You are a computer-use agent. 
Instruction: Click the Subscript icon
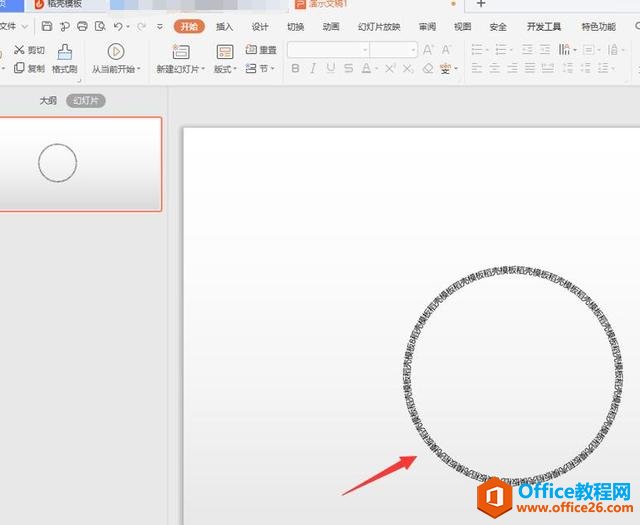[x=408, y=68]
